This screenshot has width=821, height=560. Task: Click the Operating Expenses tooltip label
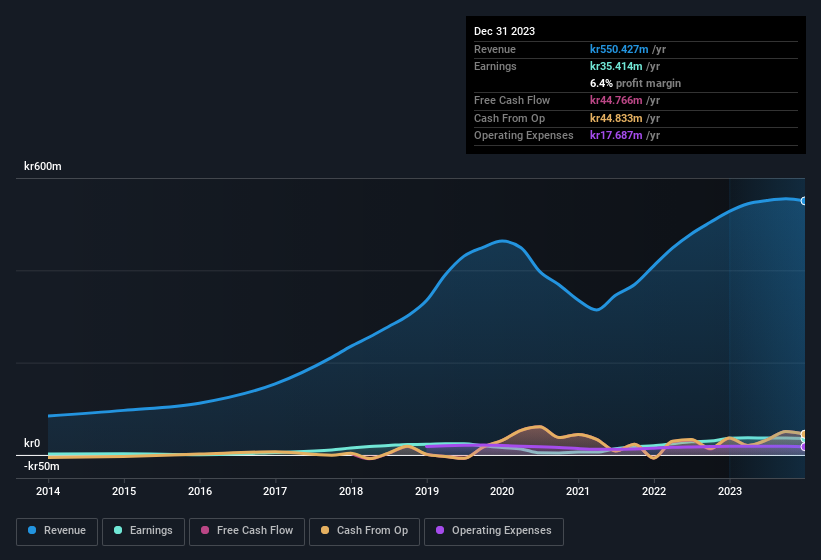point(523,136)
